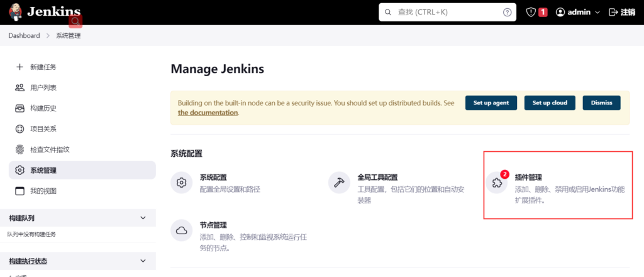Click the 系统管理 breadcrumb
Image resolution: width=644 pixels, height=277 pixels.
(x=68, y=36)
